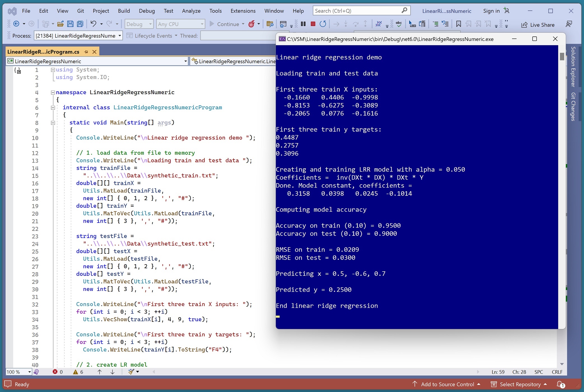Open the Git menu
The width and height of the screenshot is (584, 392).
[81, 11]
